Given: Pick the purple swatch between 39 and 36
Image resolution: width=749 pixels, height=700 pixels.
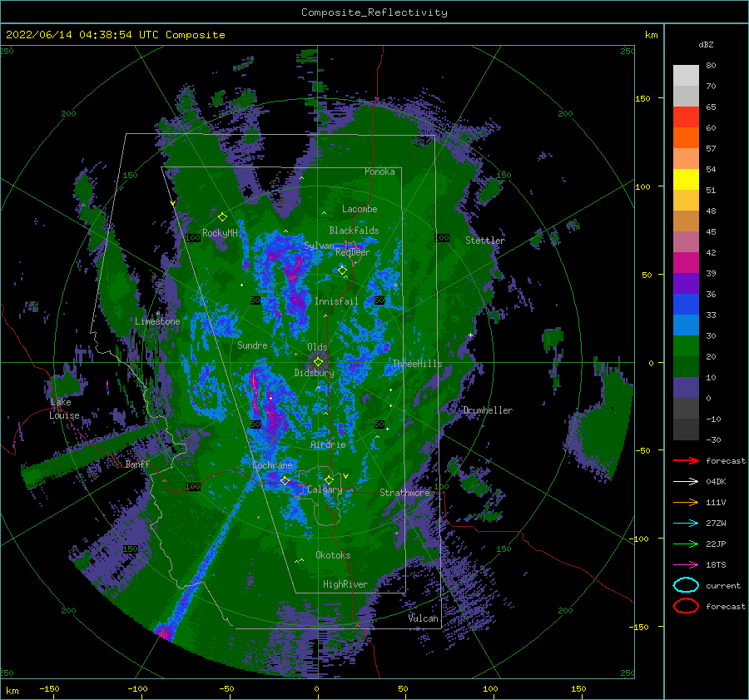Looking at the screenshot, I should click(x=686, y=284).
